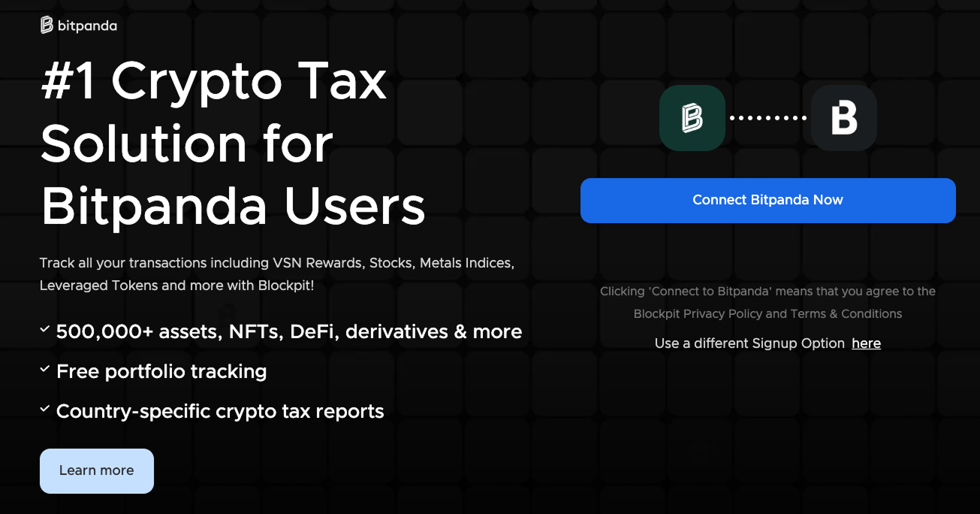Click checkmark beside '500,000+ assets'
Viewport: 980px width, 514px height.
pos(45,329)
